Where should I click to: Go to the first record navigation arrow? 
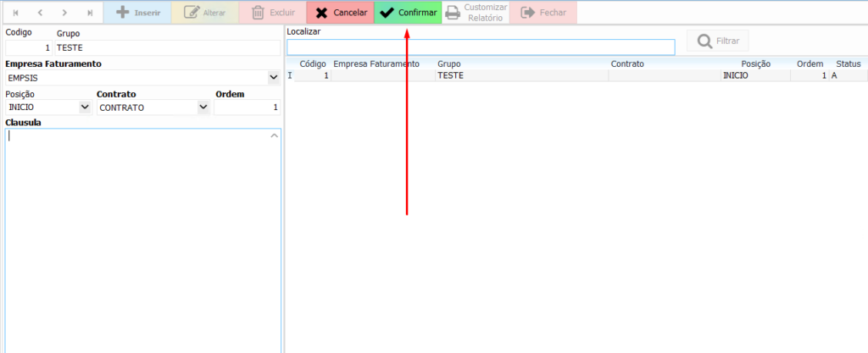tap(15, 13)
